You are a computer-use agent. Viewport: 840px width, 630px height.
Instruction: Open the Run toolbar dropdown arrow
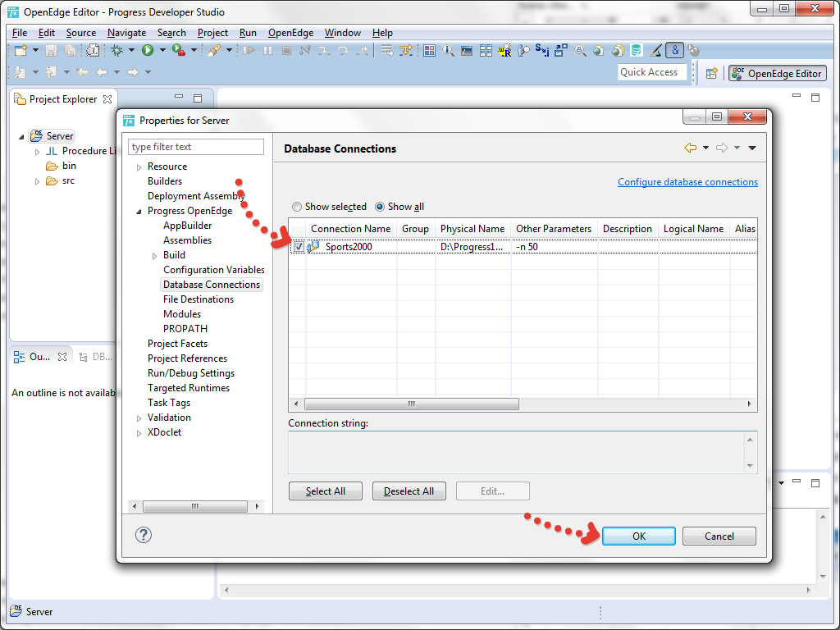click(x=162, y=50)
